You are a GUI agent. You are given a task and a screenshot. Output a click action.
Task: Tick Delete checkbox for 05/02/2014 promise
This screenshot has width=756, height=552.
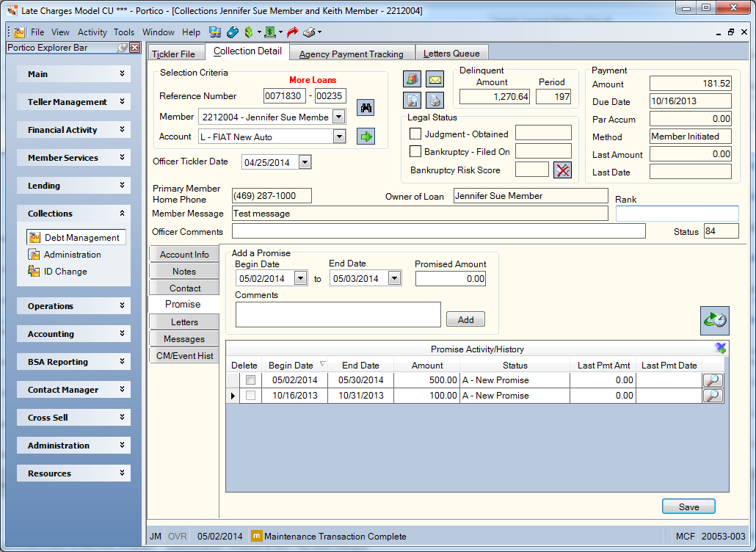[x=250, y=380]
